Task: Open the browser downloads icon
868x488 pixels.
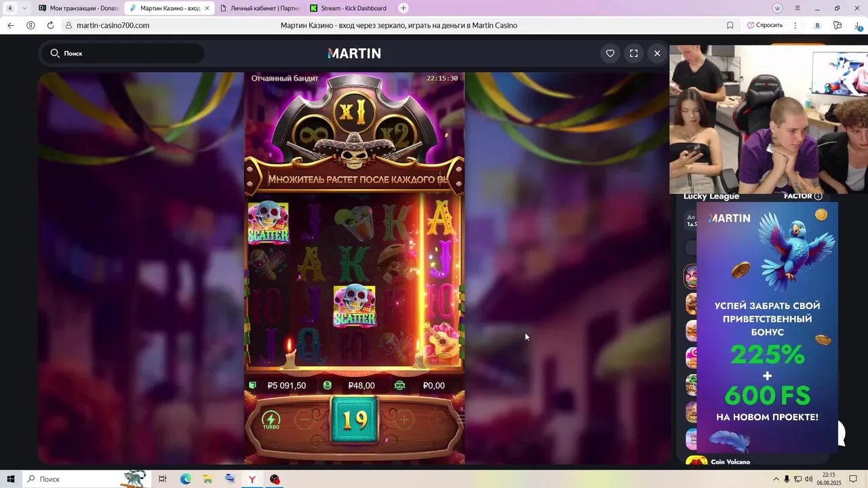Action: coord(859,25)
